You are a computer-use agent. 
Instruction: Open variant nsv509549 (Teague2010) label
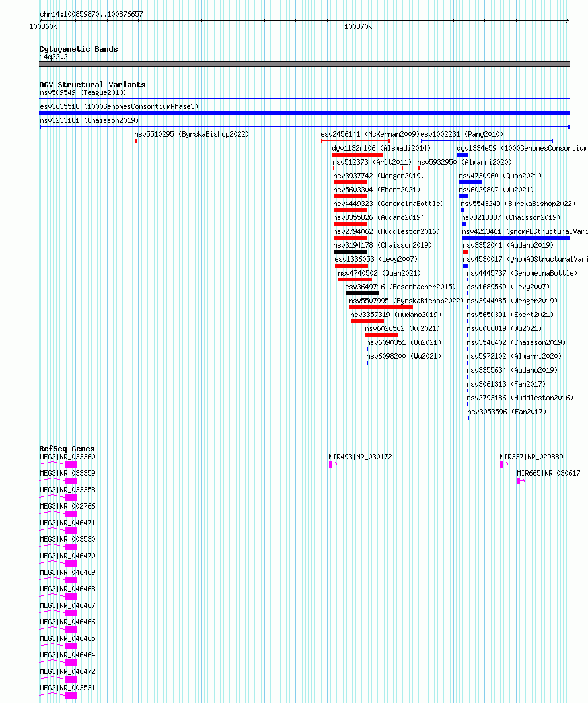[83, 92]
